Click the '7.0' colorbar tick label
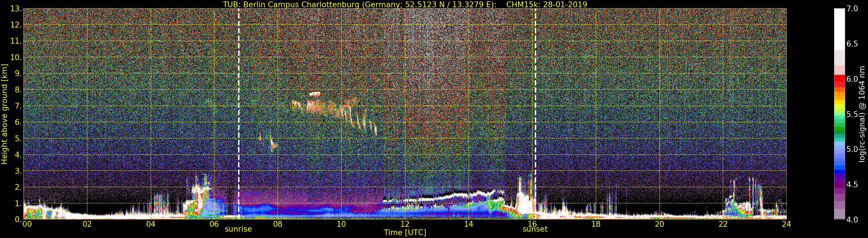The height and width of the screenshot is (238, 868). (852, 8)
